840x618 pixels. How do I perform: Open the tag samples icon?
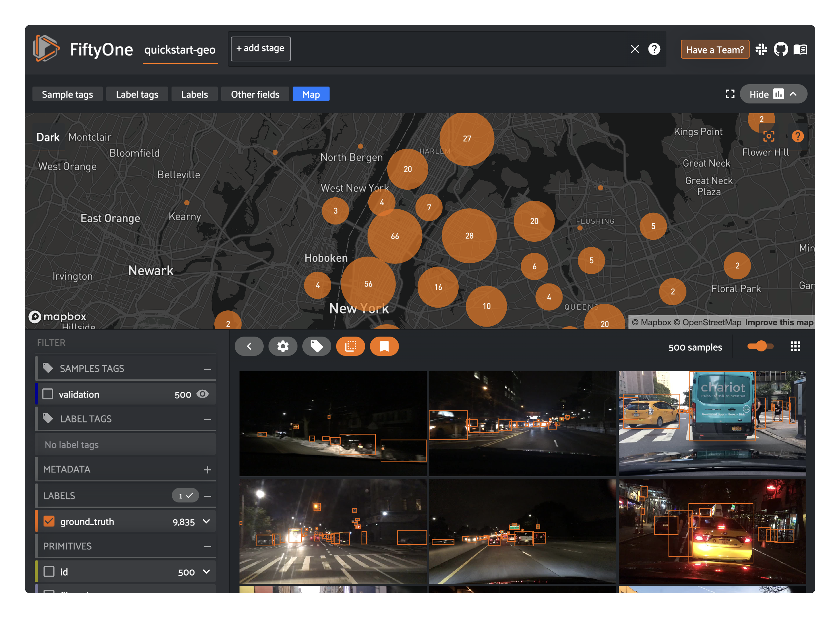(316, 346)
